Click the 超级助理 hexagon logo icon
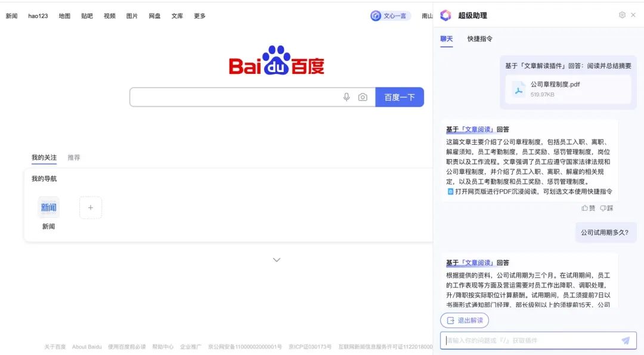Image resolution: width=644 pixels, height=355 pixels. click(x=445, y=15)
